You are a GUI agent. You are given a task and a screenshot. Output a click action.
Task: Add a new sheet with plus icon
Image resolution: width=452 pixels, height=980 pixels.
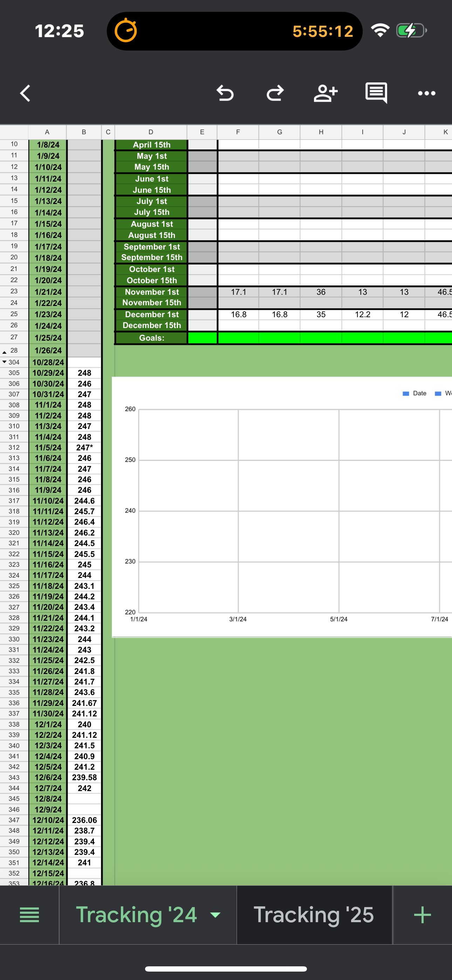(422, 915)
